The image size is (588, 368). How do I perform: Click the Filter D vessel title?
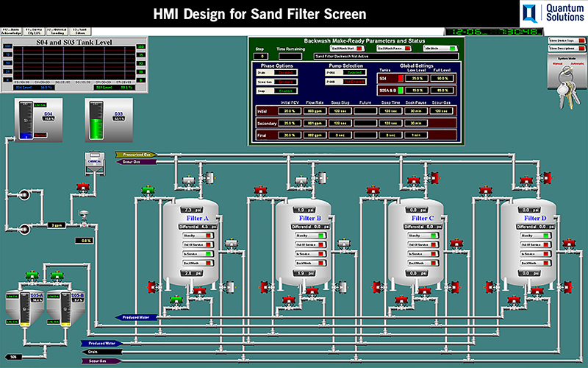535,219
